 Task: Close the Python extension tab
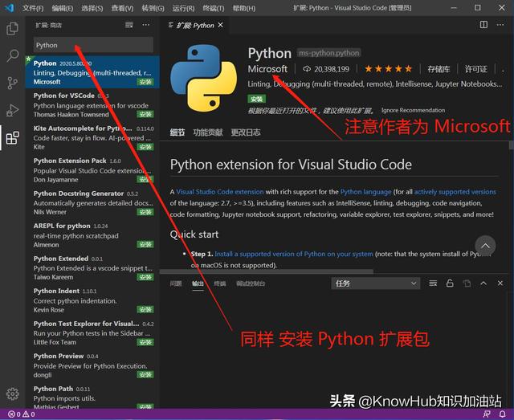point(221,25)
